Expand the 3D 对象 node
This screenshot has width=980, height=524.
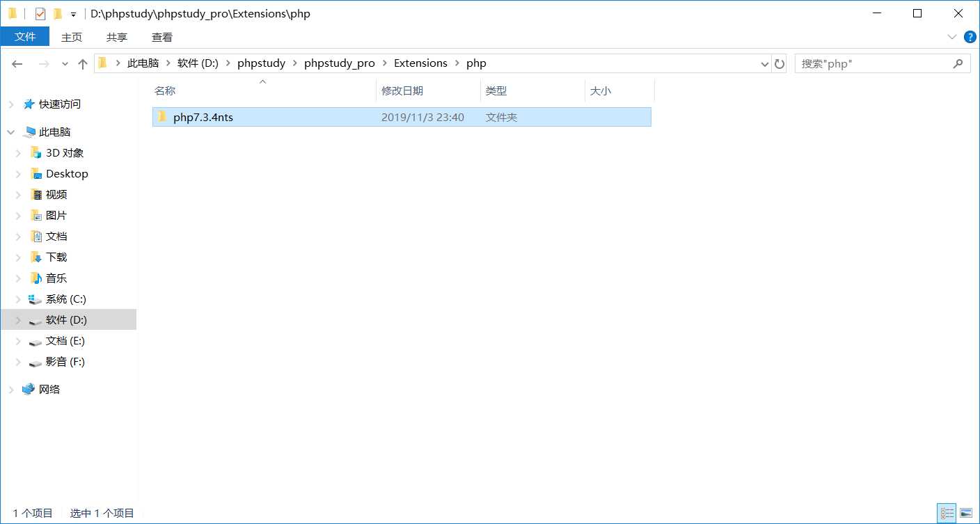(x=19, y=153)
